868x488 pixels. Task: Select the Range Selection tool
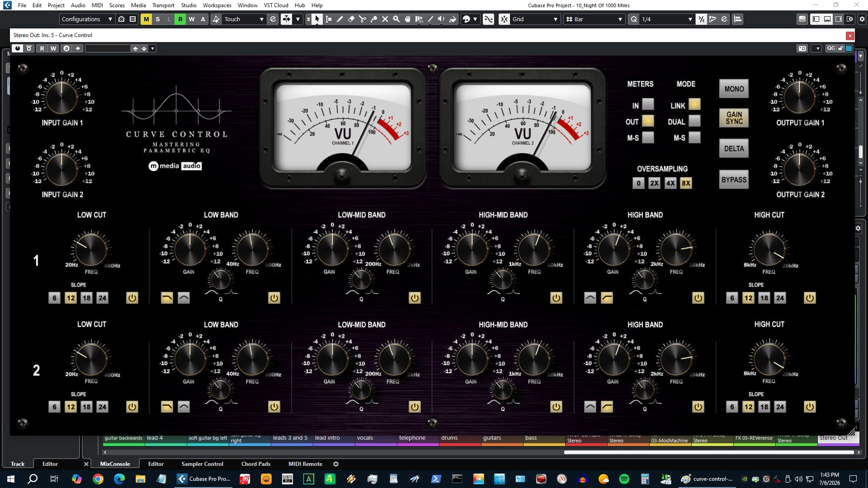(329, 19)
